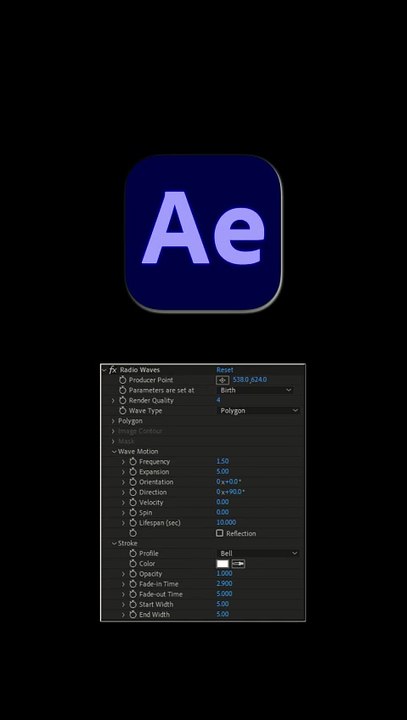Image resolution: width=407 pixels, height=720 pixels.
Task: Click the Producer Point crosshair picker button
Action: coord(222,380)
